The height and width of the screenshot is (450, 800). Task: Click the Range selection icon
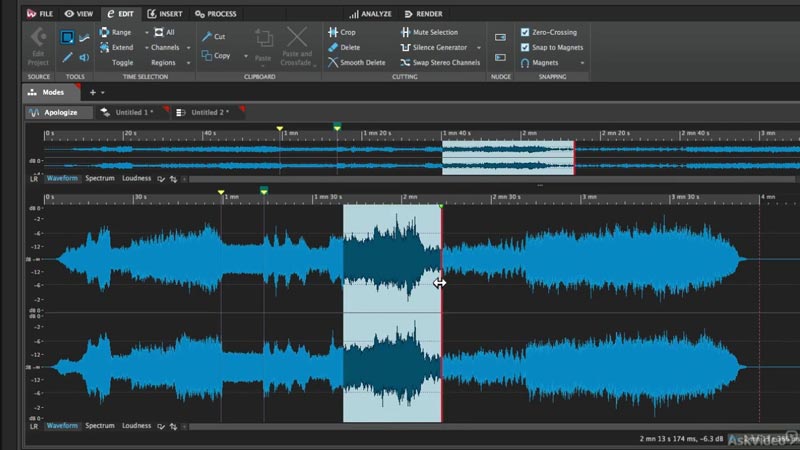click(104, 32)
